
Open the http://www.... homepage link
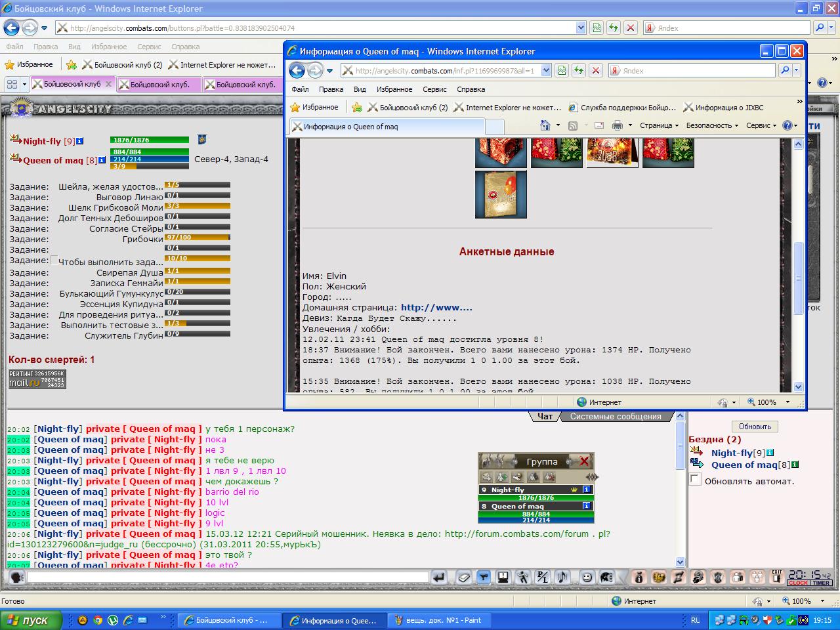(x=436, y=307)
